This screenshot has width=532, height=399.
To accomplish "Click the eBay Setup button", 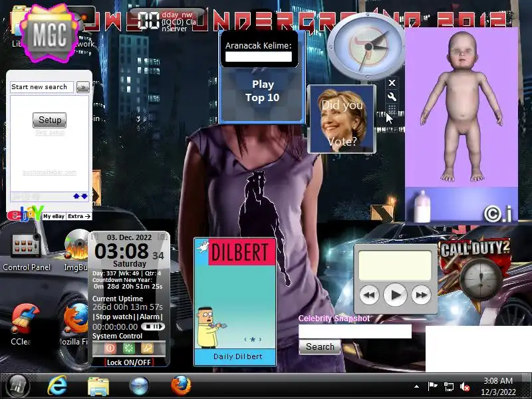I will [x=49, y=120].
